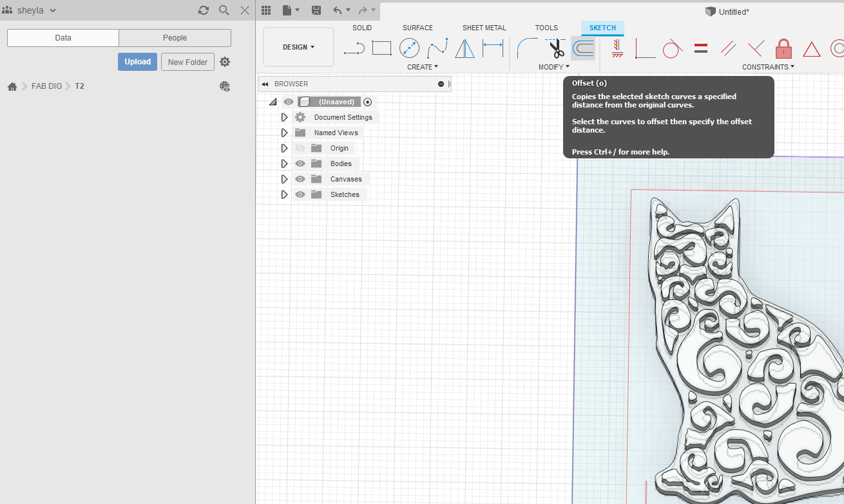
Task: Apply the Perpendicular constraint
Action: pos(756,48)
